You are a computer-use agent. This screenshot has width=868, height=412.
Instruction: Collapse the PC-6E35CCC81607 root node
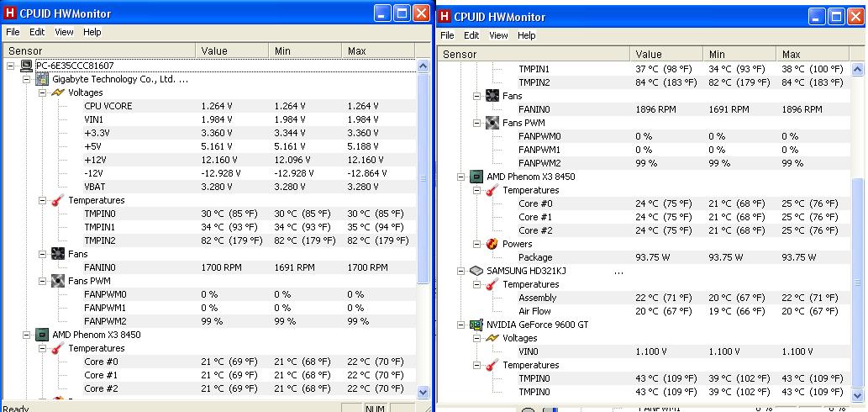[11, 66]
